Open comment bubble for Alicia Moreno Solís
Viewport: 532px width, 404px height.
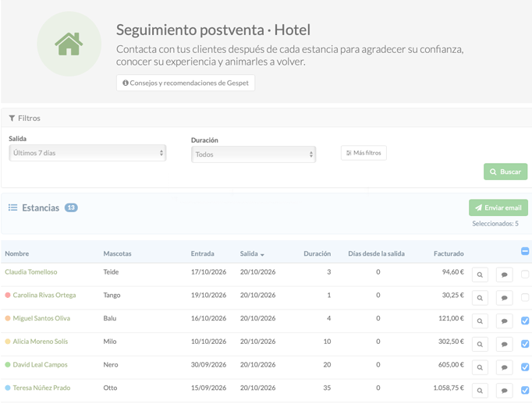point(504,344)
